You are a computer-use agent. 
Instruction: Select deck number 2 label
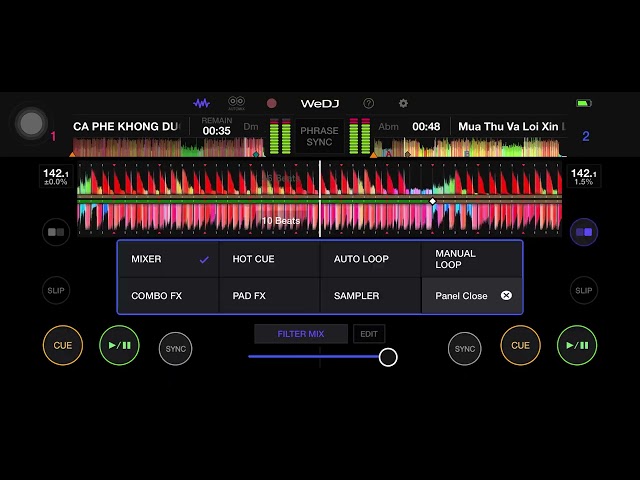[586, 136]
